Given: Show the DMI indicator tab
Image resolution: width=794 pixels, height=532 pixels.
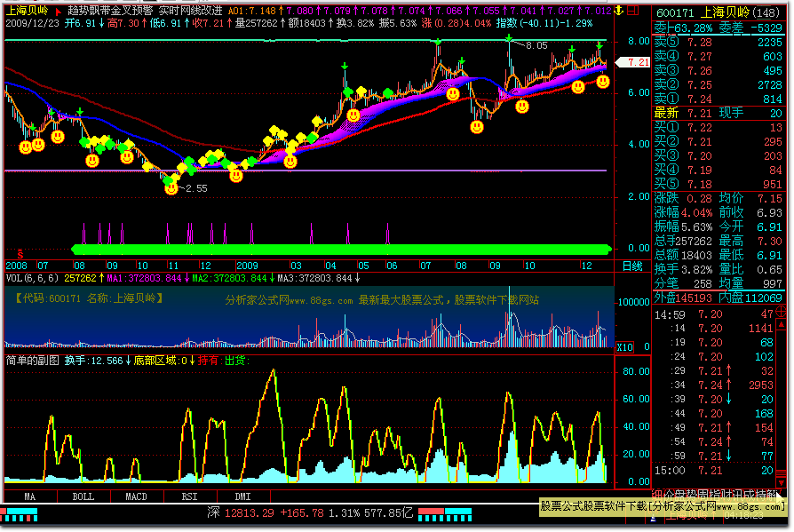Looking at the screenshot, I should click(242, 496).
